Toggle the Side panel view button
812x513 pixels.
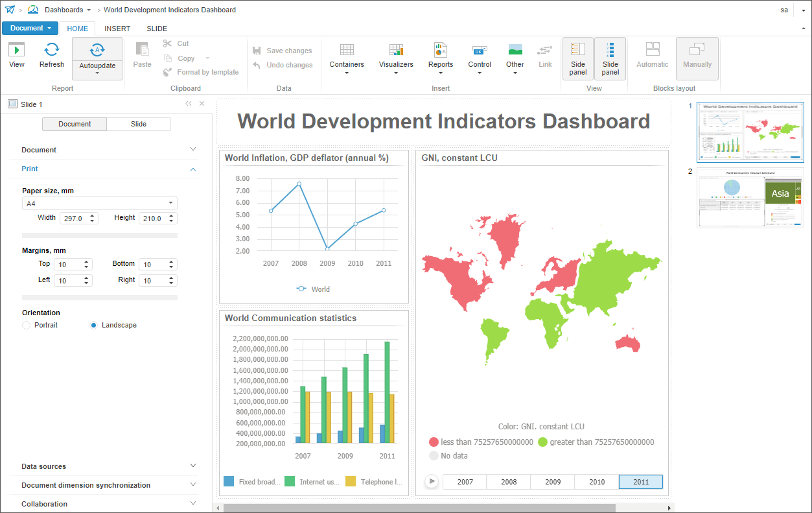point(578,58)
